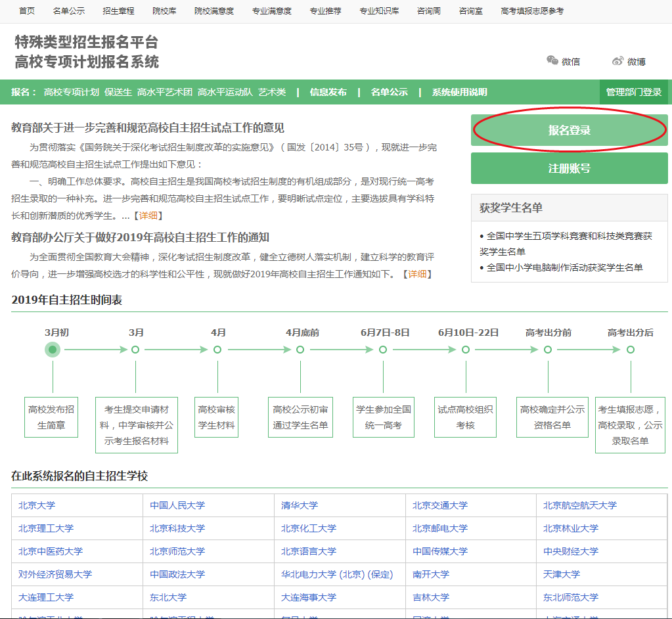The height and width of the screenshot is (619, 672).
Task: Select 高考填报志愿参考 in top menu
Action: pos(531,11)
